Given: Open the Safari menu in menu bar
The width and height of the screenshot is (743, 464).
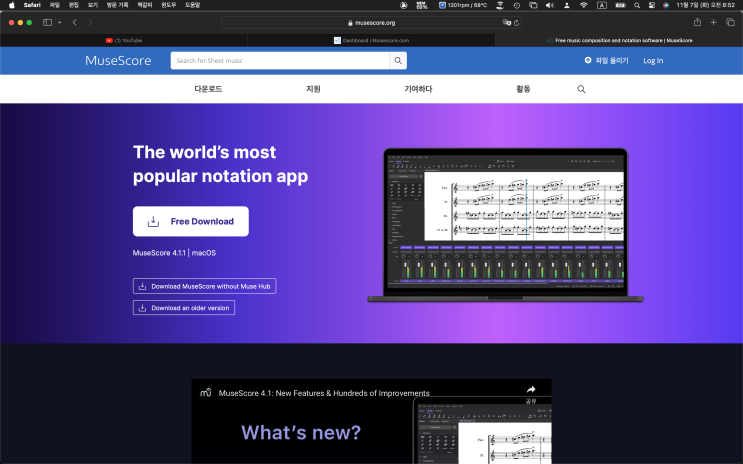Looking at the screenshot, I should click(x=32, y=5).
